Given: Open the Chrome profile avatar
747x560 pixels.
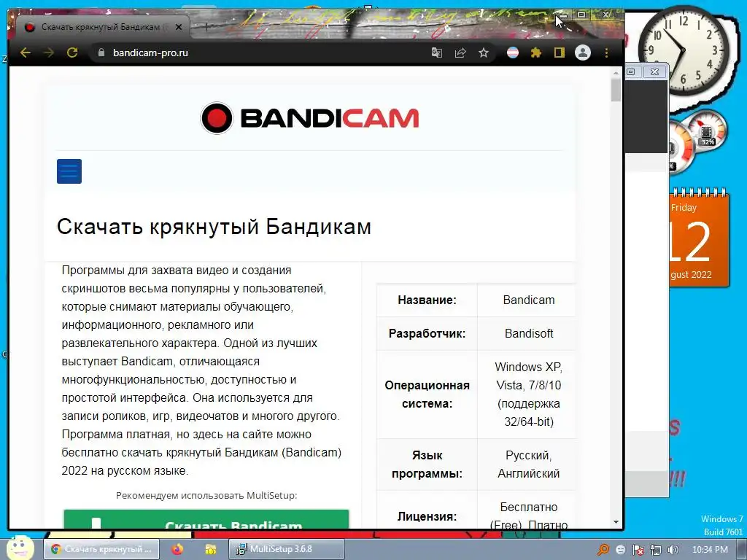Looking at the screenshot, I should [x=583, y=52].
